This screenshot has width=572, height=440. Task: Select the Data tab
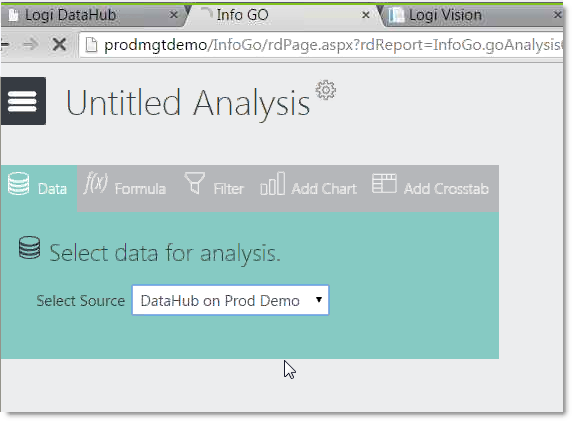click(38, 188)
